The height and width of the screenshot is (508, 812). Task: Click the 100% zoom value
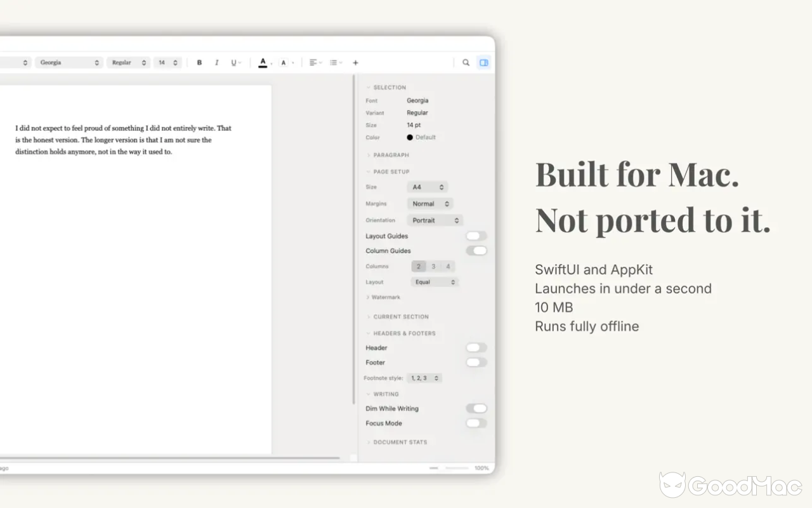[481, 468]
